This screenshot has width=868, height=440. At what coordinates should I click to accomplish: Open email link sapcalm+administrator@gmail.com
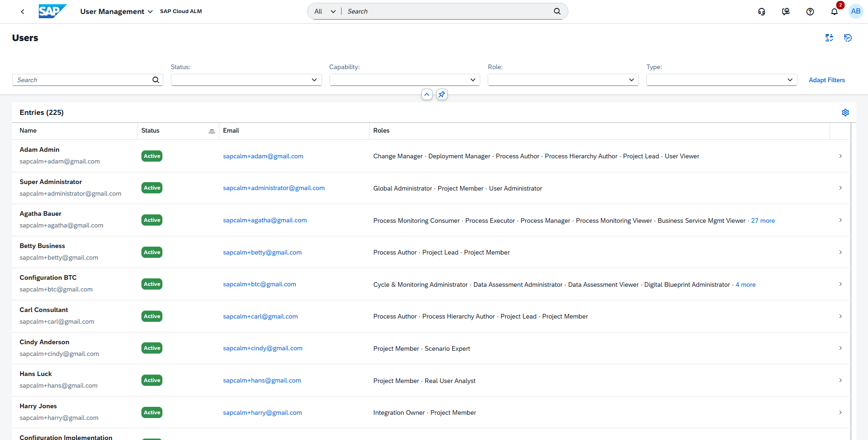point(274,188)
